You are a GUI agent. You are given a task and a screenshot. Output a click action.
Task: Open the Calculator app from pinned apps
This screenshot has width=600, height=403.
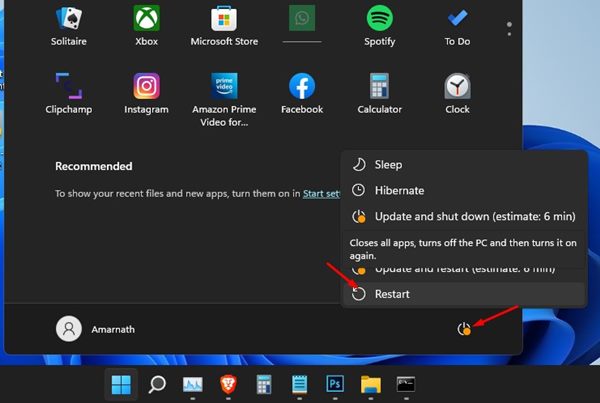(380, 94)
